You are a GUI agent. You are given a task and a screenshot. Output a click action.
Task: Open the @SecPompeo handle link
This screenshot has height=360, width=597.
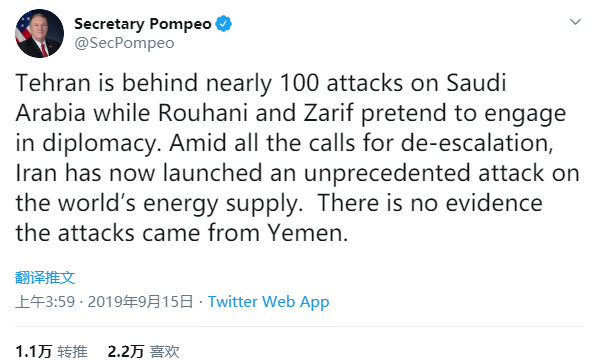tap(124, 43)
